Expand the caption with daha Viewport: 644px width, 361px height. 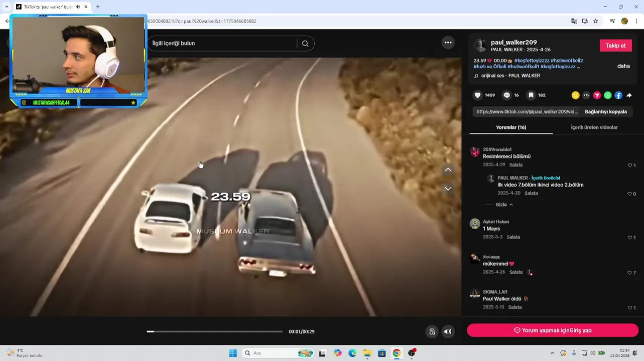click(x=623, y=66)
